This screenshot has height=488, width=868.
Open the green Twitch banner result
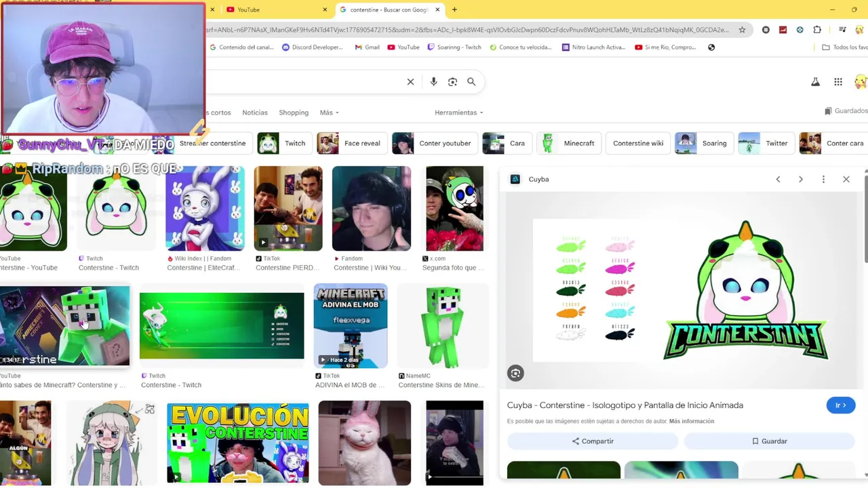click(222, 326)
